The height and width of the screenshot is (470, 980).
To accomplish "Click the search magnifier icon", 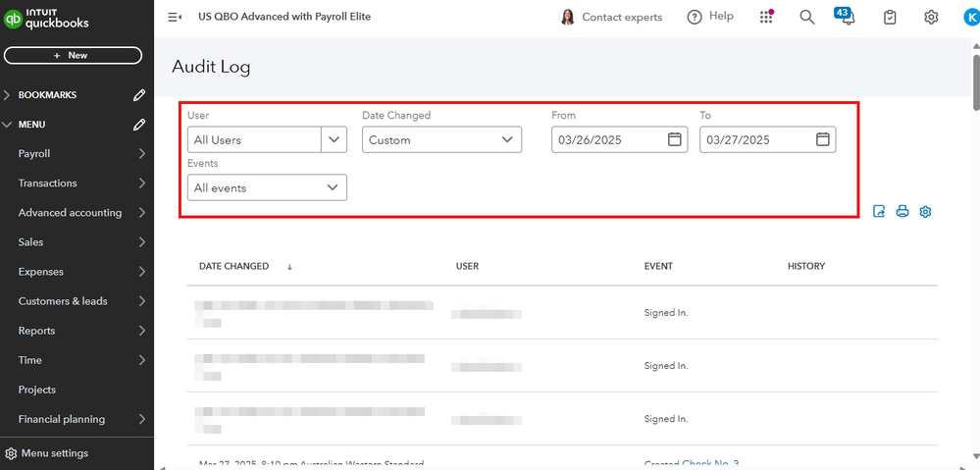I will (x=807, y=17).
